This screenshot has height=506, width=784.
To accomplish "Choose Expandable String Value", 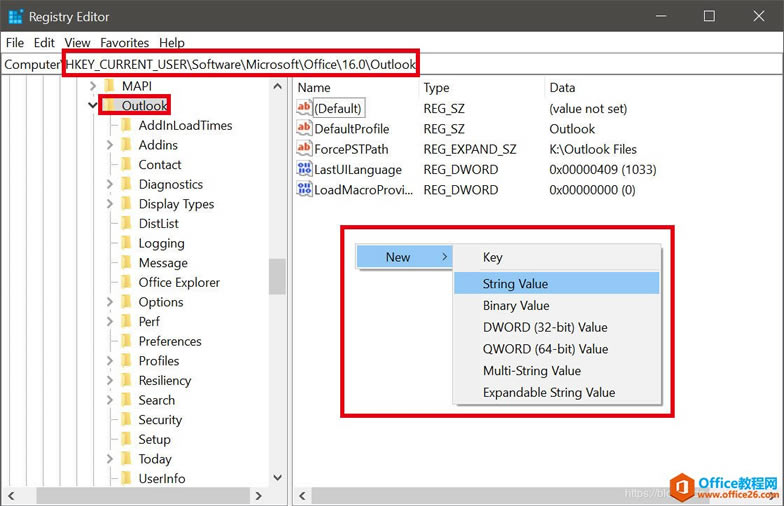I will point(557,392).
